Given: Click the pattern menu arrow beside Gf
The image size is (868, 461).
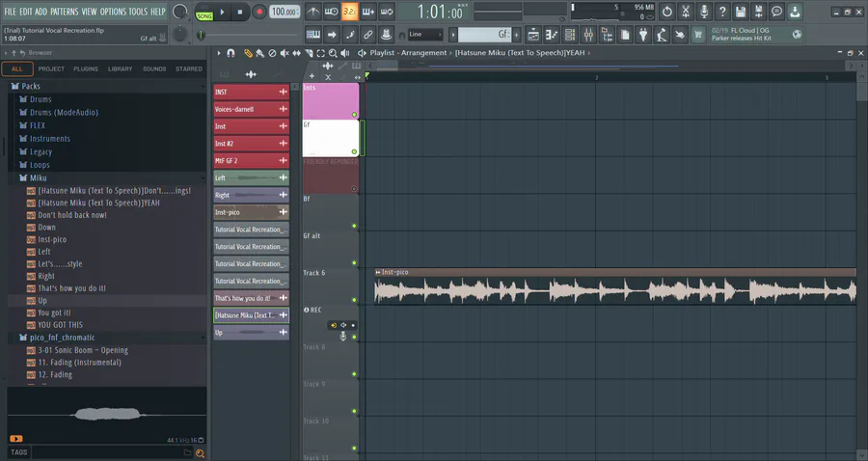Looking at the screenshot, I should [x=453, y=35].
